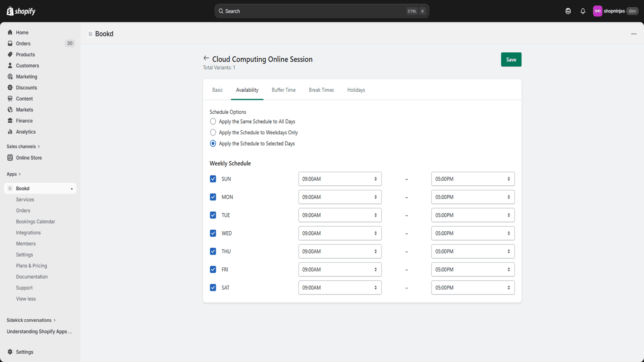Open the THU end time dropdown
644x362 pixels.
(x=473, y=251)
